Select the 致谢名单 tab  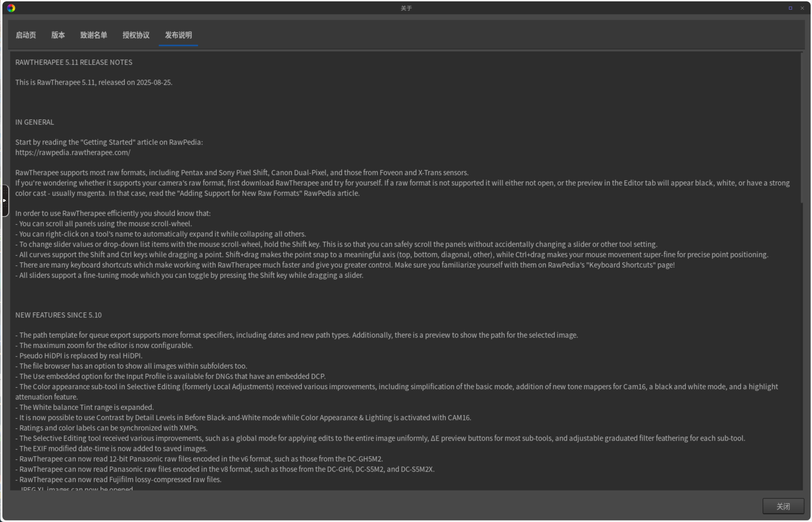(x=94, y=35)
